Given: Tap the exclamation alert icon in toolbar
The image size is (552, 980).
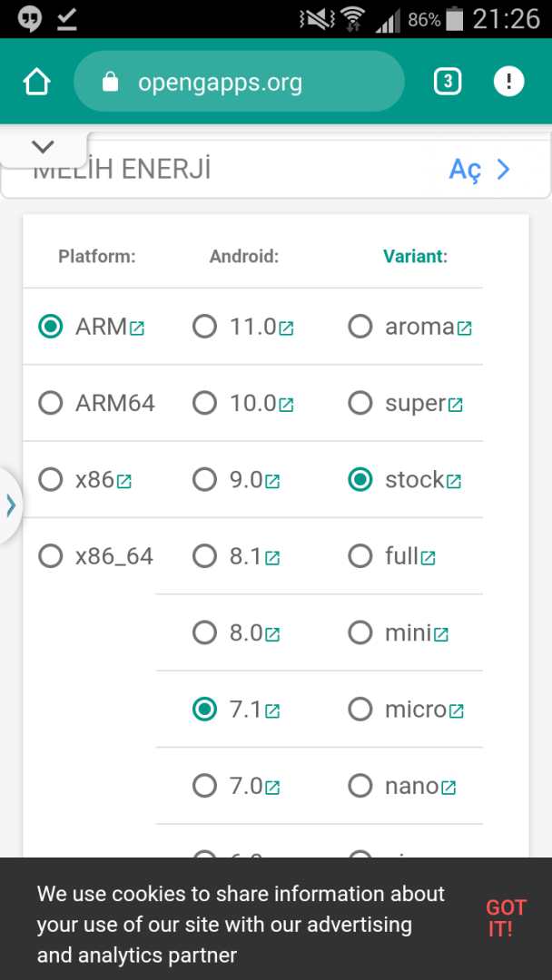Looking at the screenshot, I should click(x=508, y=82).
